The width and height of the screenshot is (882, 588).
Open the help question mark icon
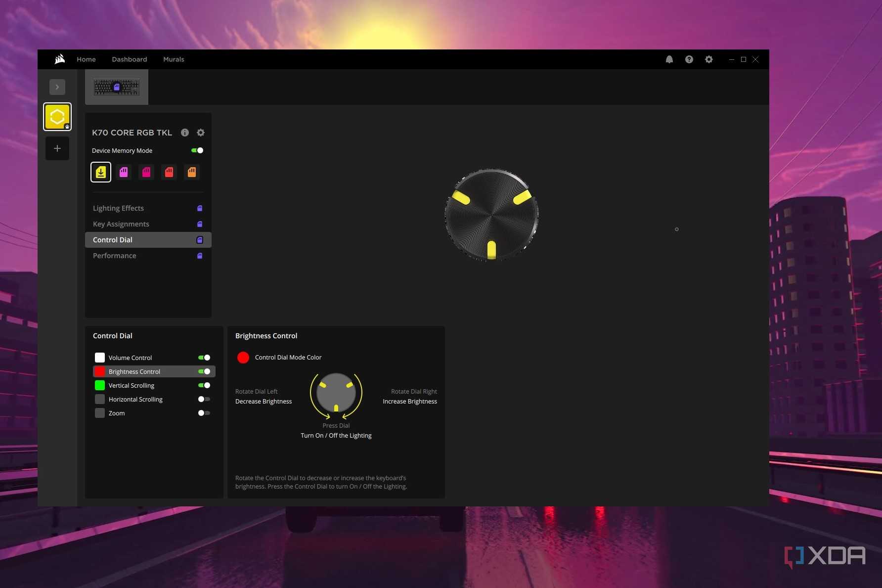(x=689, y=59)
